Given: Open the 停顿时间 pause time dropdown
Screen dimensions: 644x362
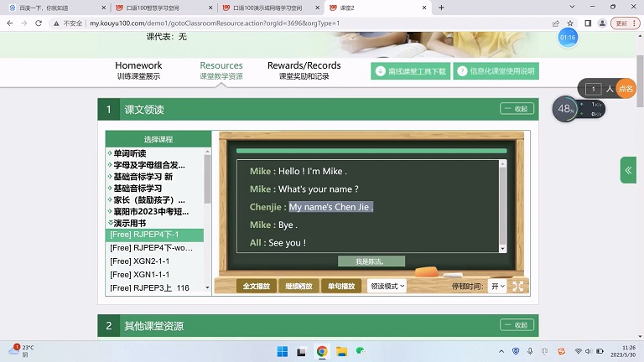Looking at the screenshot, I should click(x=497, y=286).
